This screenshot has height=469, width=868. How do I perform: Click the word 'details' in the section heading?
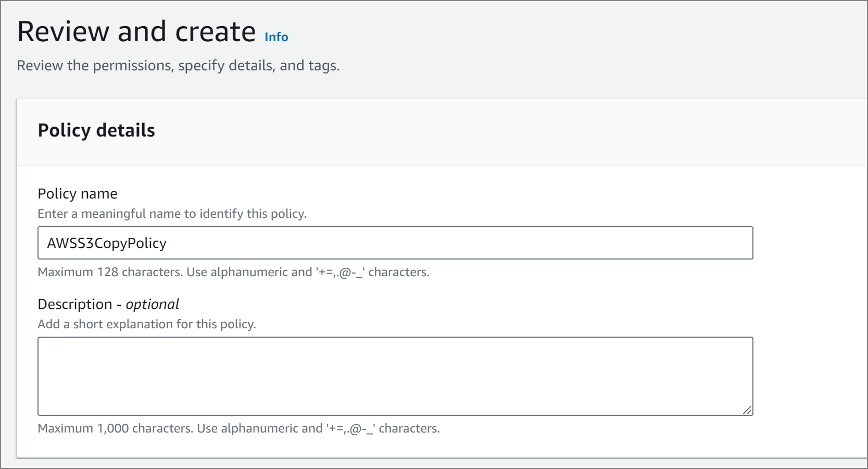[125, 130]
